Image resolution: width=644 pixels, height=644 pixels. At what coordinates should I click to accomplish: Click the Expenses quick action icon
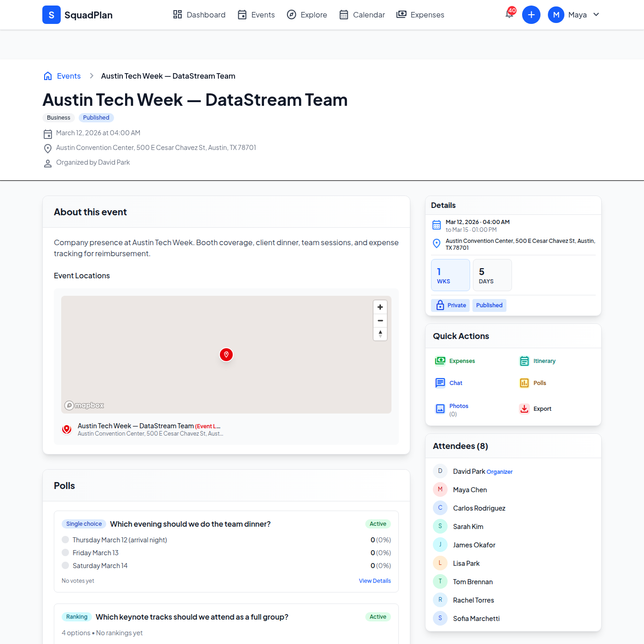pyautogui.click(x=441, y=361)
